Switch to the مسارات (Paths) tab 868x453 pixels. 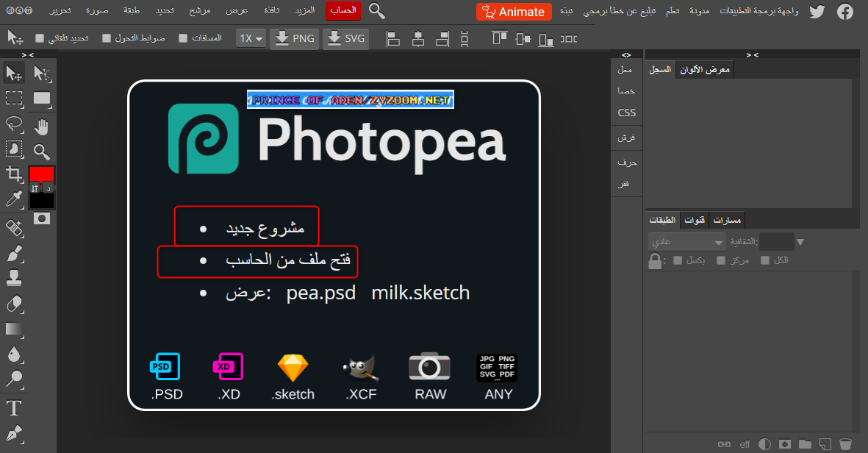point(727,221)
